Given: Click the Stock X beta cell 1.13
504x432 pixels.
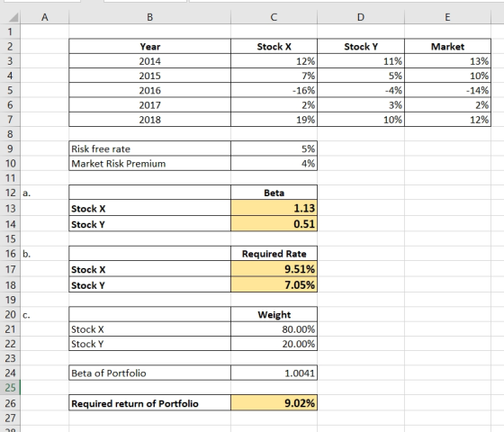Looking at the screenshot, I should 274,208.
